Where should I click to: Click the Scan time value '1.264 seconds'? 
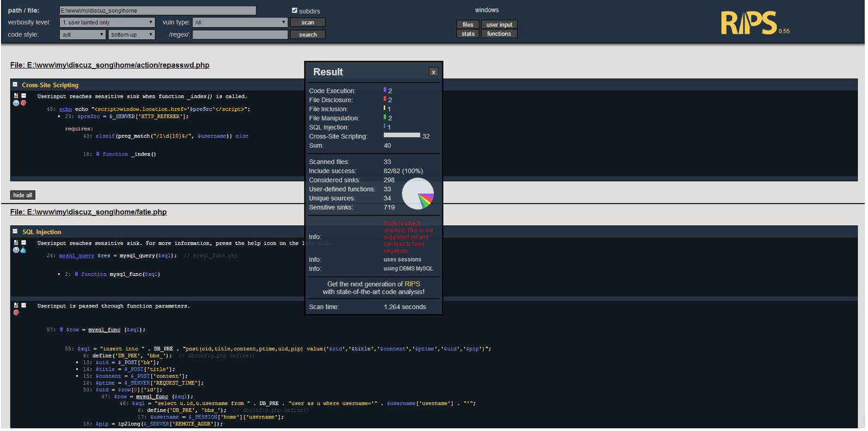tap(405, 307)
